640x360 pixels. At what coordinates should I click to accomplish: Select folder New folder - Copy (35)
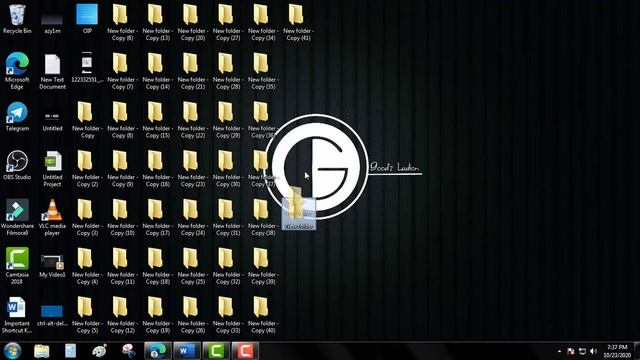tap(263, 71)
